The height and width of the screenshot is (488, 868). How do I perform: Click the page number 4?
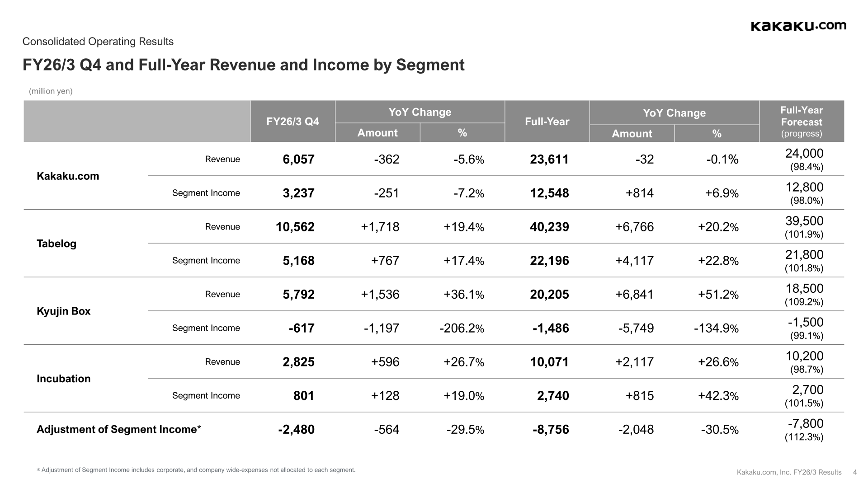(x=855, y=472)
